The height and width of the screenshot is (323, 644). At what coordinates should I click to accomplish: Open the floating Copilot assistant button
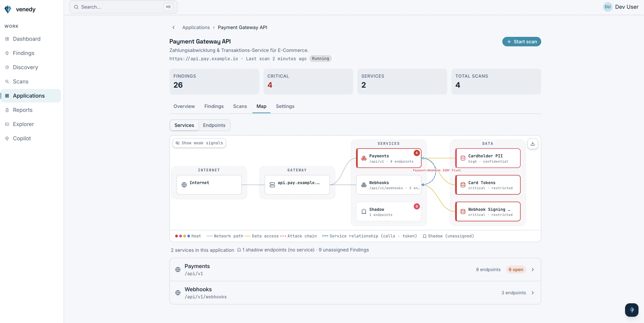631,310
